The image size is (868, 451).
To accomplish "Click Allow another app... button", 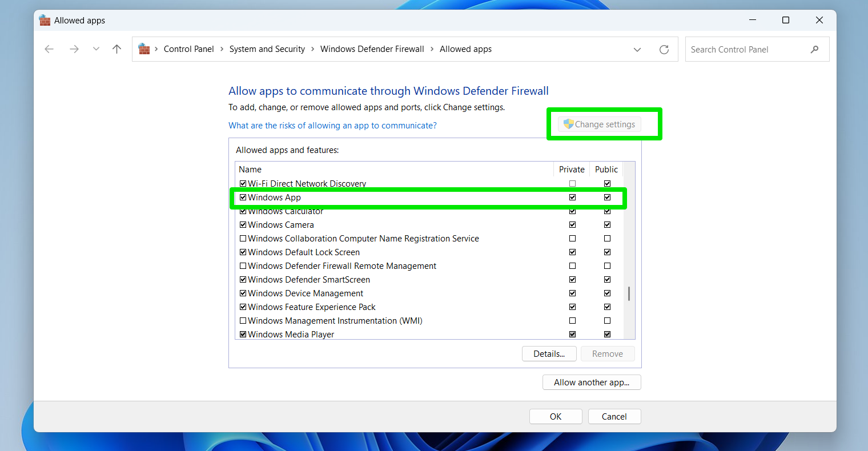I will (592, 382).
